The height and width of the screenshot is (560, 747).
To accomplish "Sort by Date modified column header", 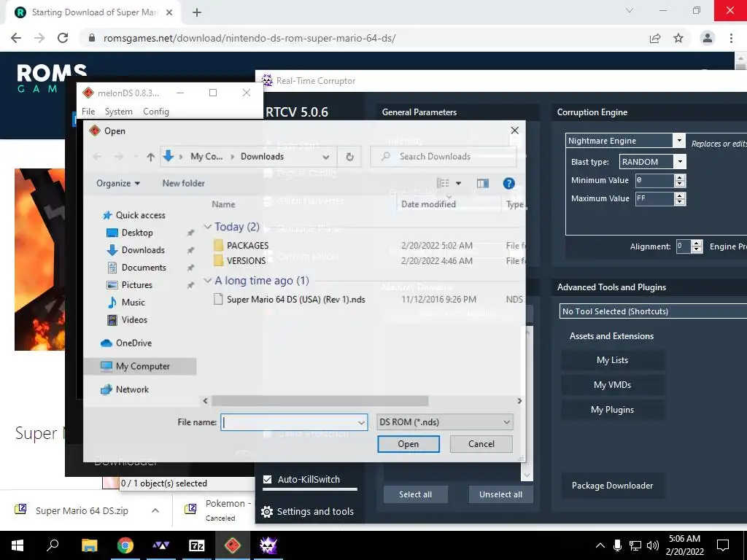I will tap(428, 204).
